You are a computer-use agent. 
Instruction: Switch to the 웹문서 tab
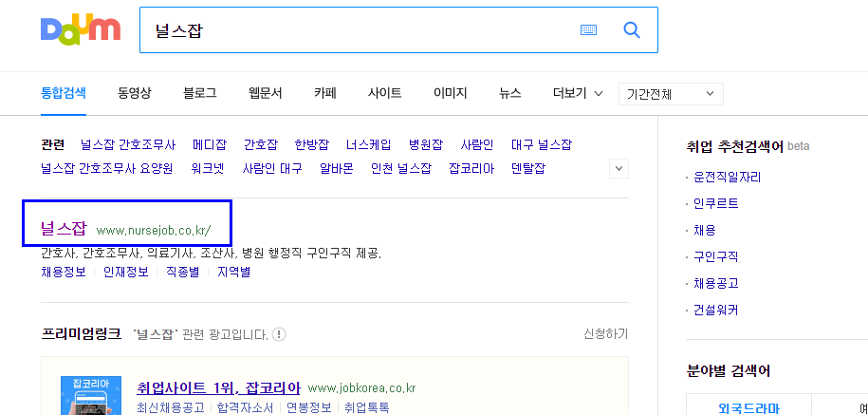tap(266, 93)
